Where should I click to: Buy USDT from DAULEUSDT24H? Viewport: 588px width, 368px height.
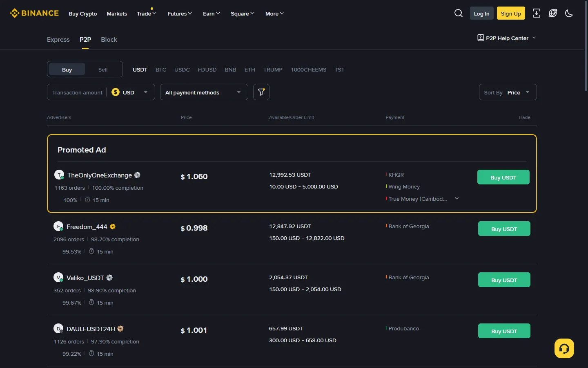[x=504, y=331]
